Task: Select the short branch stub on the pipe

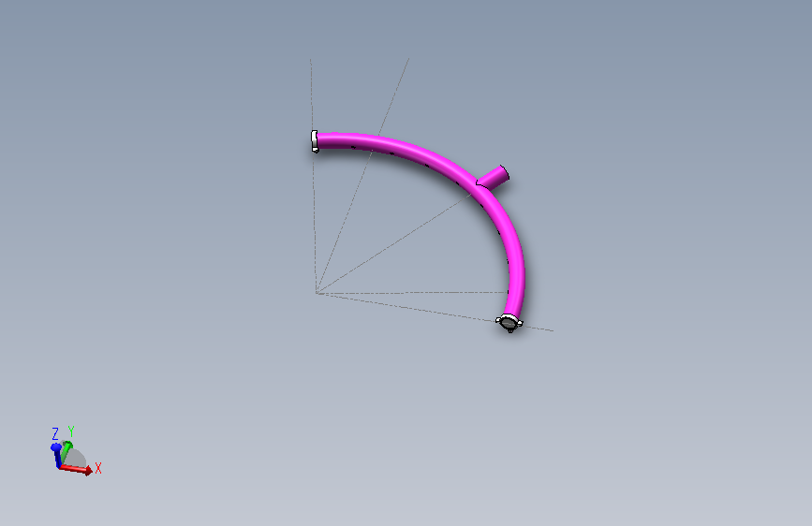Action: (x=493, y=178)
